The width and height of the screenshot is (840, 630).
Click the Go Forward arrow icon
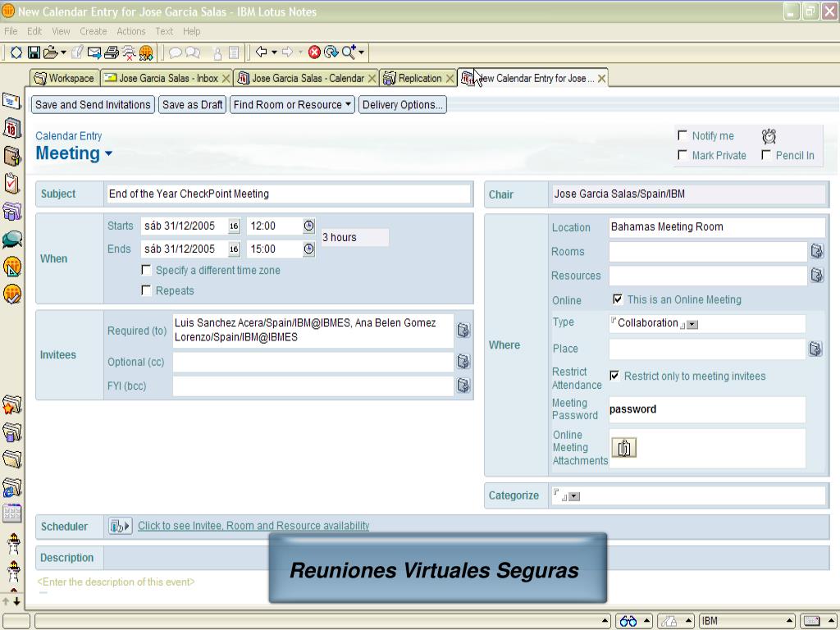pyautogui.click(x=288, y=52)
